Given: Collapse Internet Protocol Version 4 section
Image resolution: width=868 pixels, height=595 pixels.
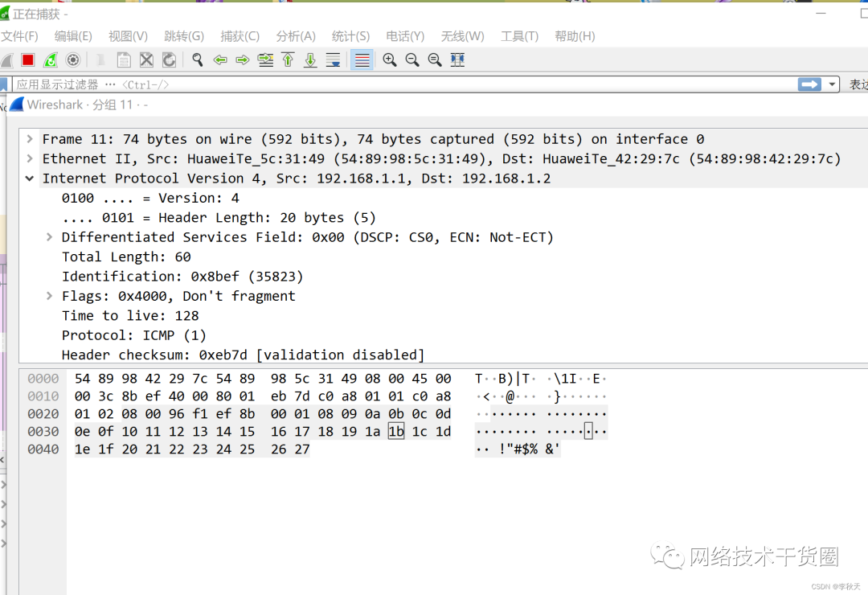Looking at the screenshot, I should [x=30, y=178].
